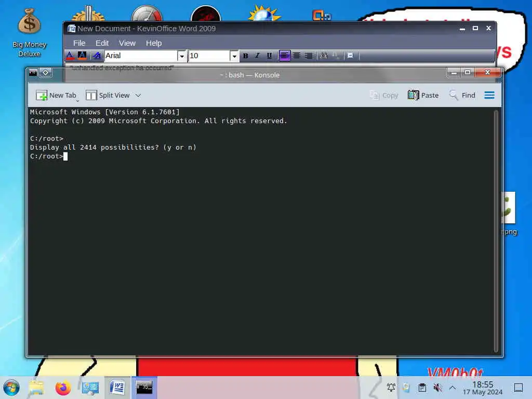Click Find in Konsole toolbar

pyautogui.click(x=462, y=96)
